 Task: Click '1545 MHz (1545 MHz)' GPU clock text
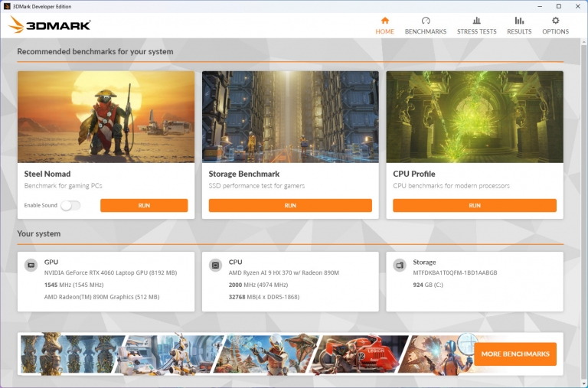[x=73, y=285]
